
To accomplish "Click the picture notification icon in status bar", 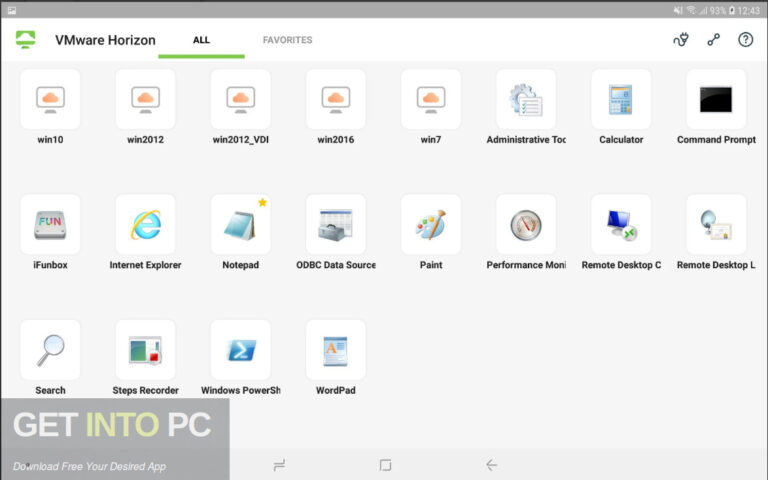I will (x=12, y=10).
